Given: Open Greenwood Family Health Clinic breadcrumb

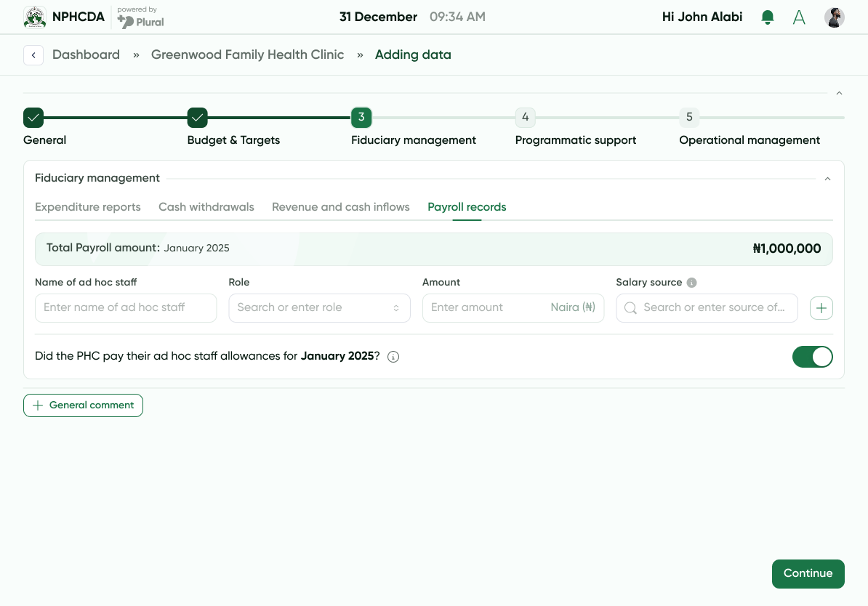Looking at the screenshot, I should [x=247, y=54].
